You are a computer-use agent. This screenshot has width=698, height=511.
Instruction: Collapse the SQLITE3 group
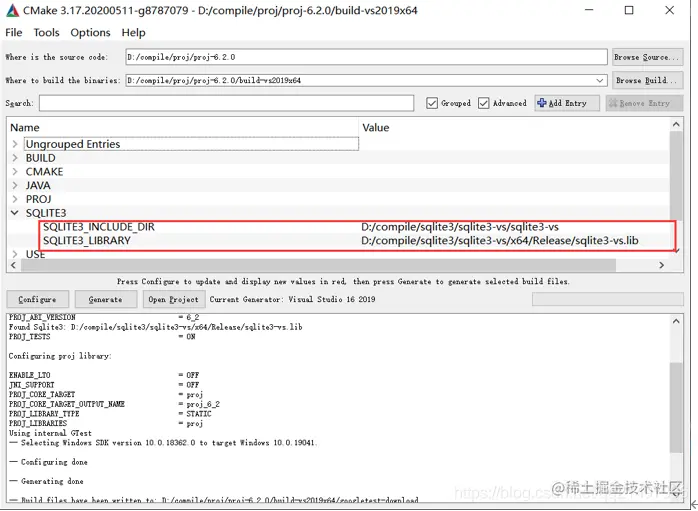15,213
